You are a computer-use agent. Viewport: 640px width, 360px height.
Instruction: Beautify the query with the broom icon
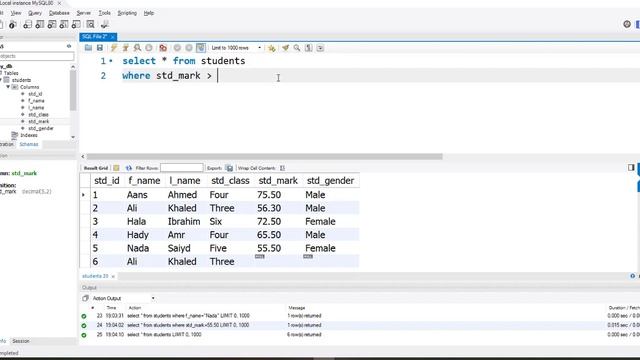coord(285,48)
